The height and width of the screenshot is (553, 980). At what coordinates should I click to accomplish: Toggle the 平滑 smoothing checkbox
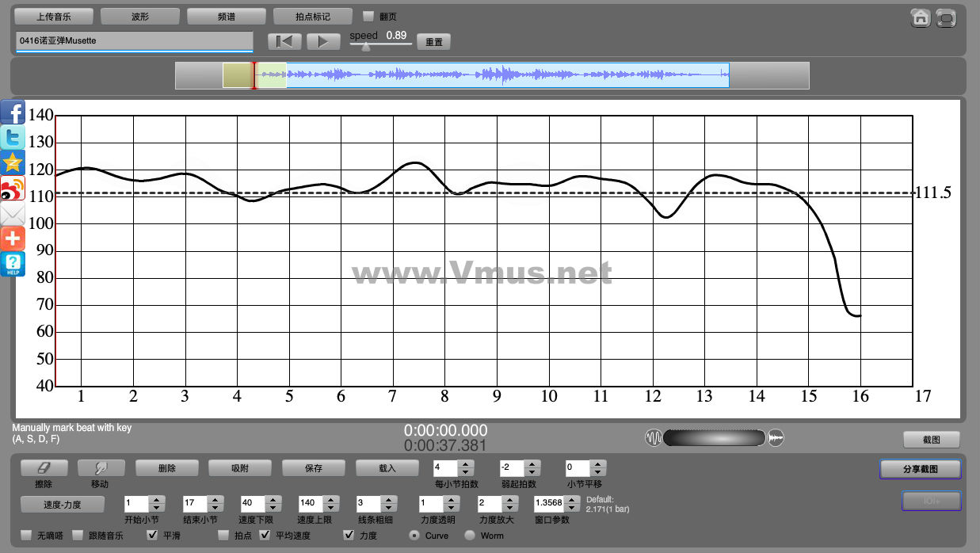coord(154,536)
